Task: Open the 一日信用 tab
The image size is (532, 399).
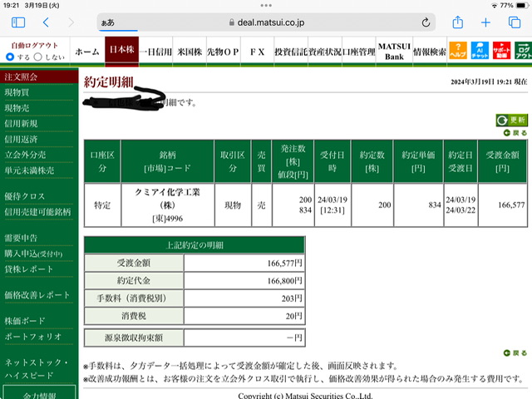Action: tap(155, 52)
